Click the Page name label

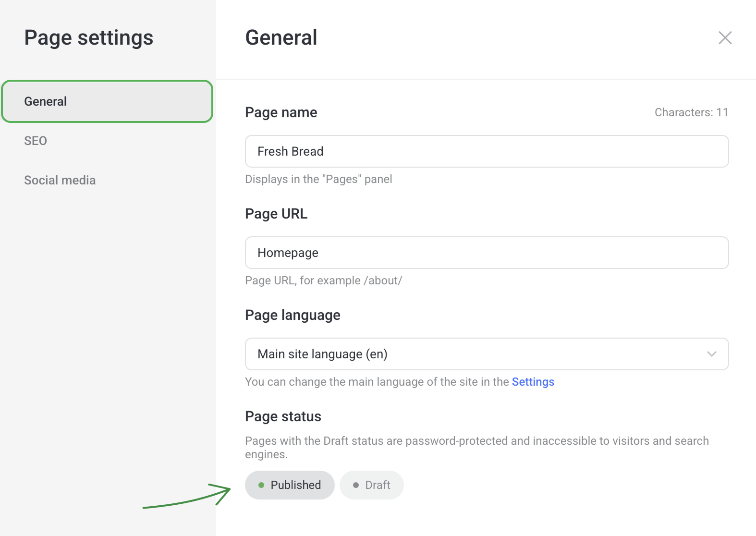pos(281,112)
